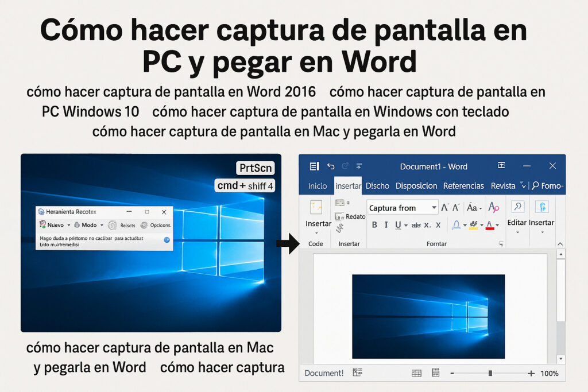Toggle Underline formatting

(x=398, y=225)
